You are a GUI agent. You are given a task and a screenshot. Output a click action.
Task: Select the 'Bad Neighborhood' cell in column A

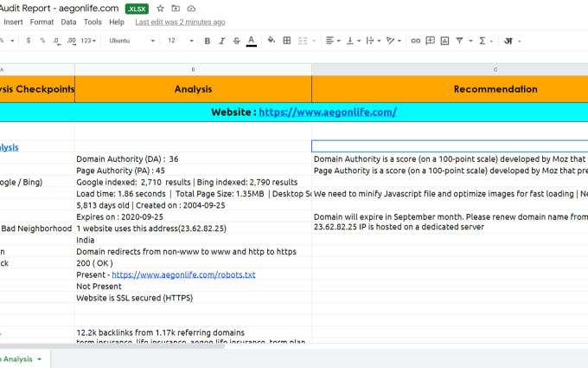37,229
